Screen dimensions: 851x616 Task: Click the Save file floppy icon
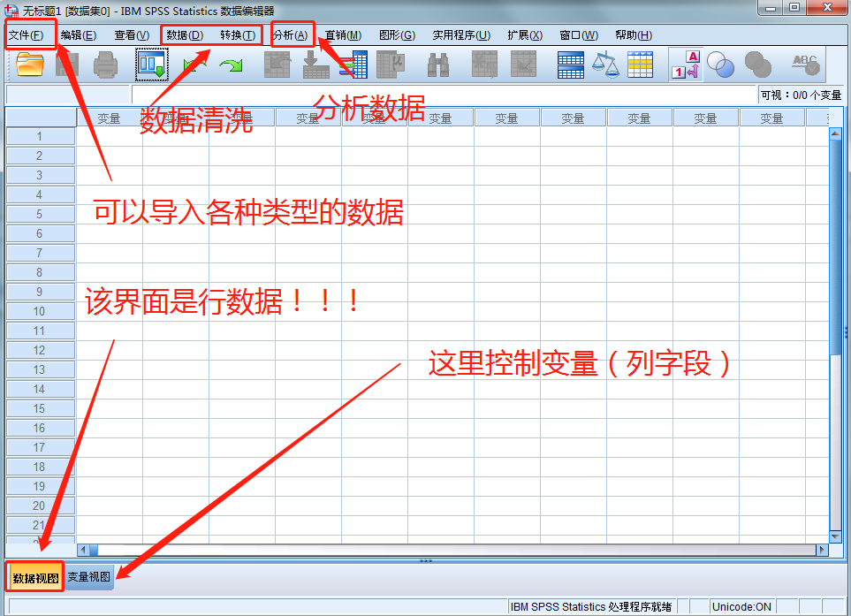tap(67, 65)
